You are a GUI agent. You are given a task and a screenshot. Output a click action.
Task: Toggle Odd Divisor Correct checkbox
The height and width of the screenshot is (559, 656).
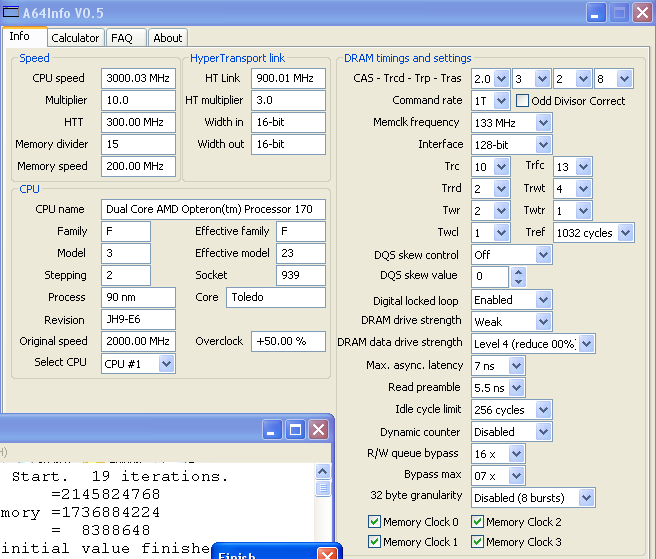tap(522, 101)
